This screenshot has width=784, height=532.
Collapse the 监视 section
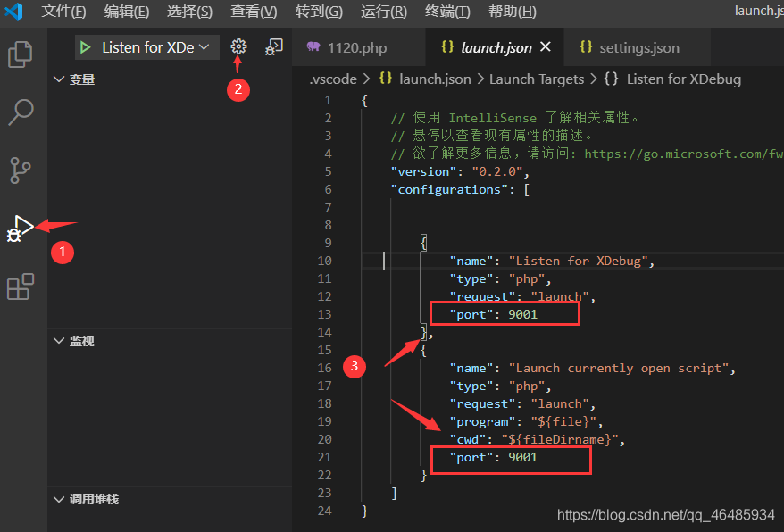[x=74, y=341]
